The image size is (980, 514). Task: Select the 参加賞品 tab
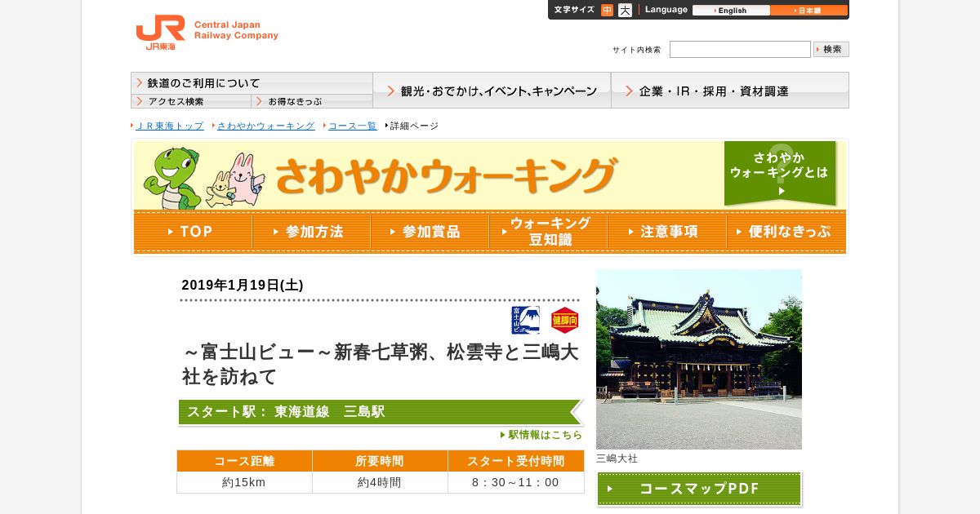pyautogui.click(x=430, y=232)
